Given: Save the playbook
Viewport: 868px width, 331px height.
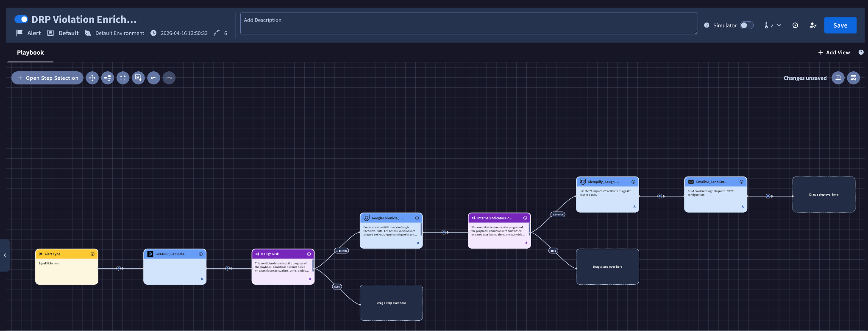Looking at the screenshot, I should [840, 25].
